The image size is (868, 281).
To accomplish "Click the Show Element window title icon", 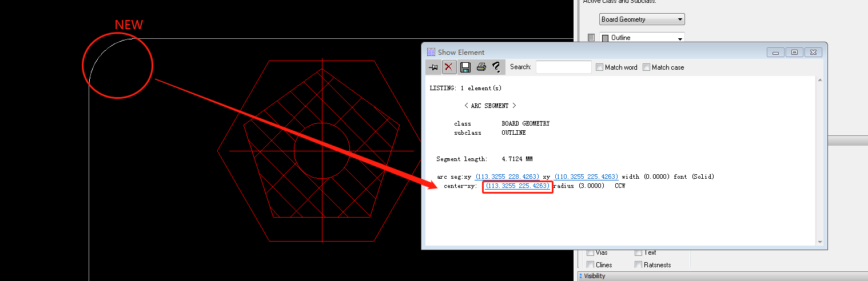I will pyautogui.click(x=431, y=52).
